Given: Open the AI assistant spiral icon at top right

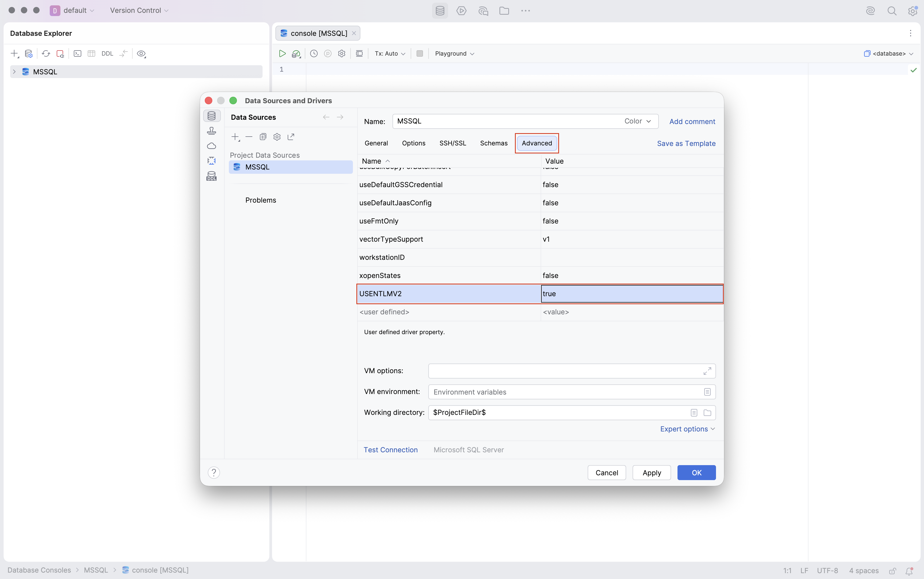Looking at the screenshot, I should pyautogui.click(x=870, y=11).
